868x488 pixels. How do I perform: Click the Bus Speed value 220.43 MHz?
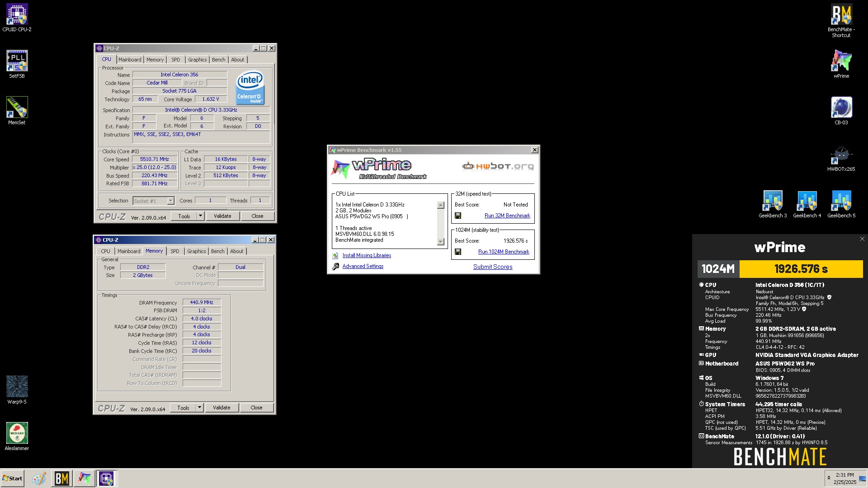pyautogui.click(x=155, y=176)
